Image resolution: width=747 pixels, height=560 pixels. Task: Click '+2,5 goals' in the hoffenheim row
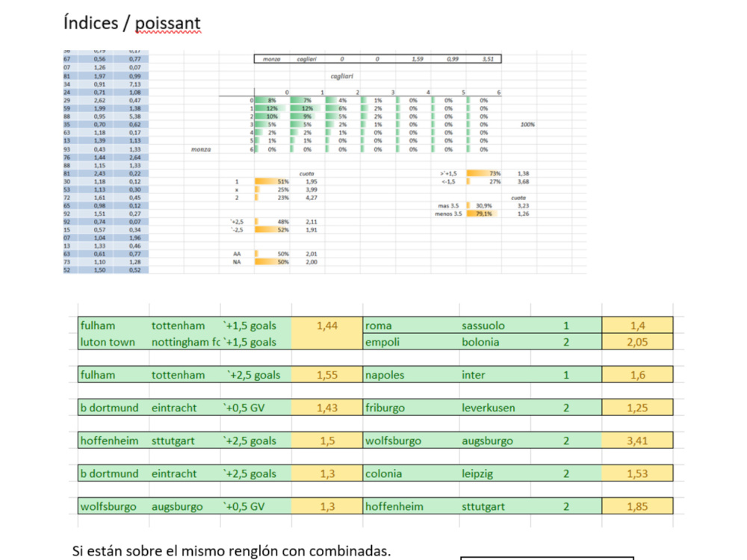coord(249,441)
